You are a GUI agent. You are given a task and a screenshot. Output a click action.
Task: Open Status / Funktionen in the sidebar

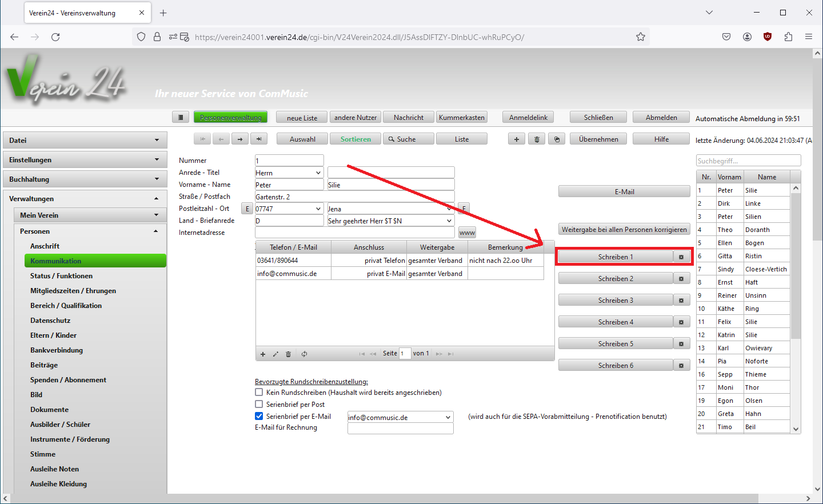pyautogui.click(x=61, y=276)
